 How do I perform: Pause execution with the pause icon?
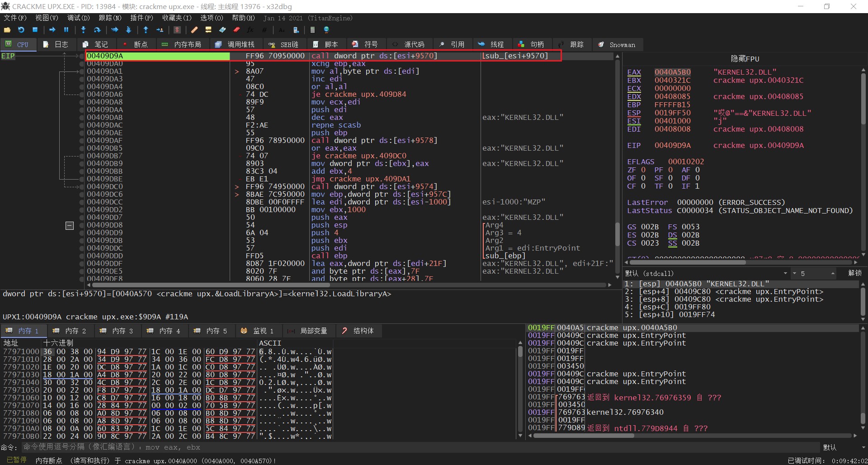(x=66, y=30)
